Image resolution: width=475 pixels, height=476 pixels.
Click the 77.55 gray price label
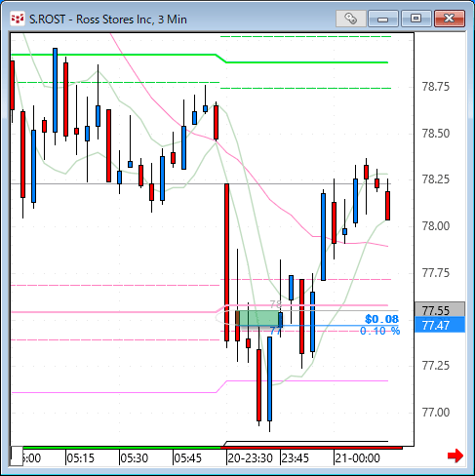pyautogui.click(x=440, y=310)
